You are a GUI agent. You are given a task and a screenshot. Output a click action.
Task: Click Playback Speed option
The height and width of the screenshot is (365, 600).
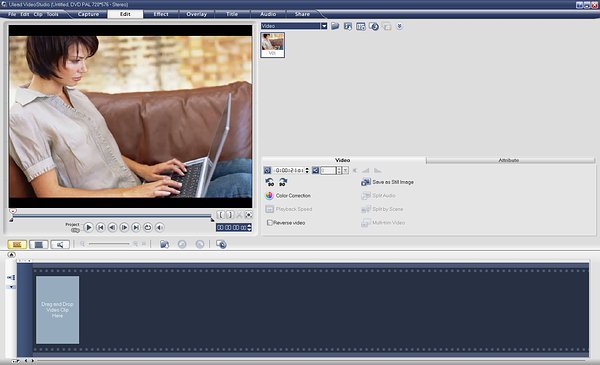coord(289,209)
